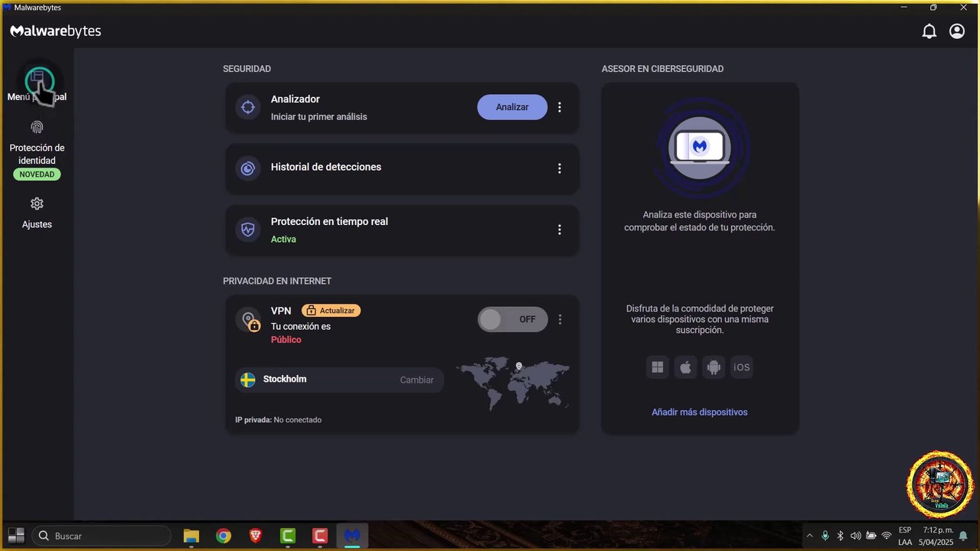Open Windows notification center bell
The width and height of the screenshot is (980, 551).
click(x=963, y=536)
